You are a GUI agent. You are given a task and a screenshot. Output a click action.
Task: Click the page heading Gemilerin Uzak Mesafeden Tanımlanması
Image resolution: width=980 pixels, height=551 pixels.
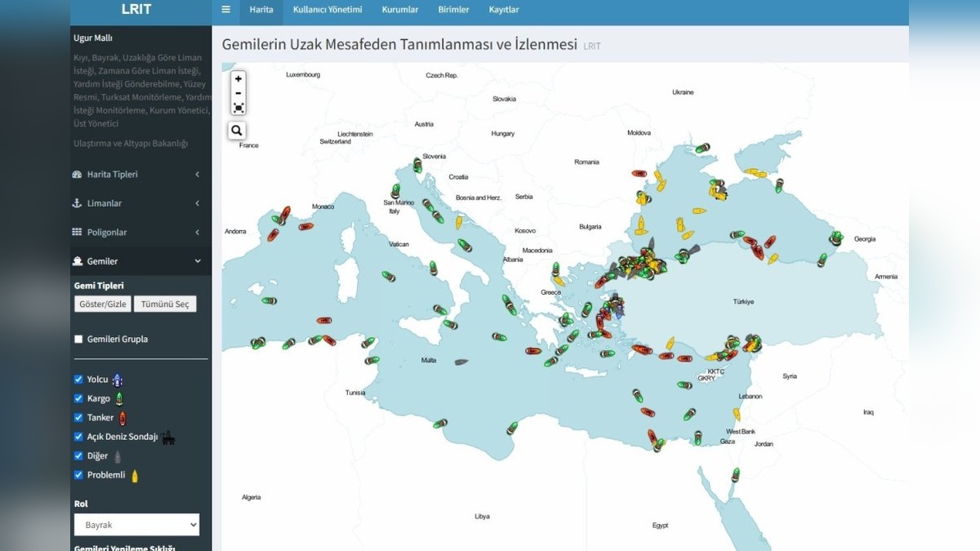point(399,44)
